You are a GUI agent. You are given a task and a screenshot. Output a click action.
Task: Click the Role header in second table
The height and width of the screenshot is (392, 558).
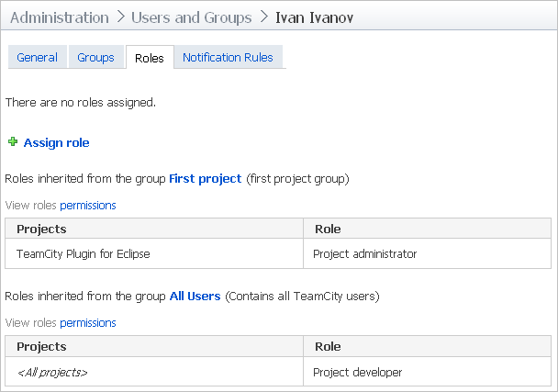tap(328, 346)
